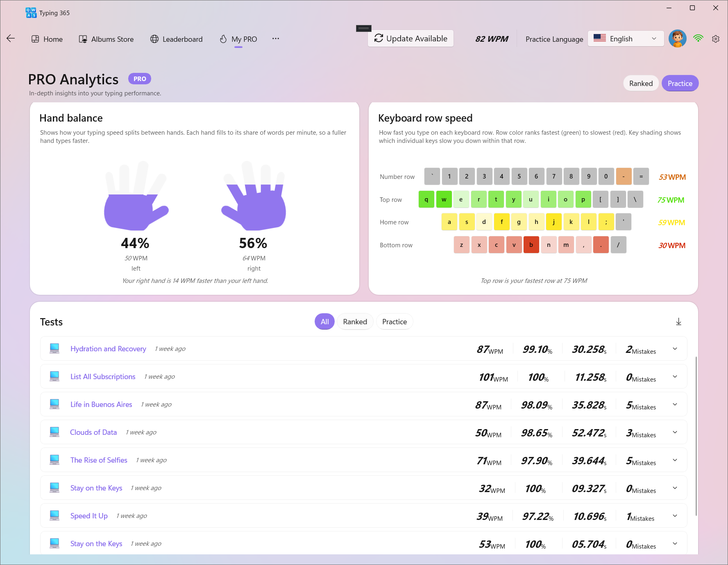Open the Hydration and Recovery test

108,349
